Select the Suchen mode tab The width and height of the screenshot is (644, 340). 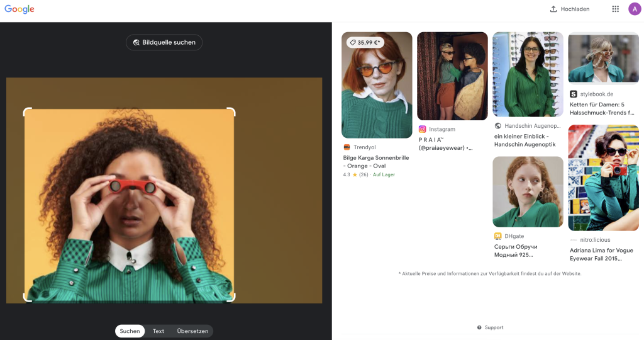(x=130, y=331)
